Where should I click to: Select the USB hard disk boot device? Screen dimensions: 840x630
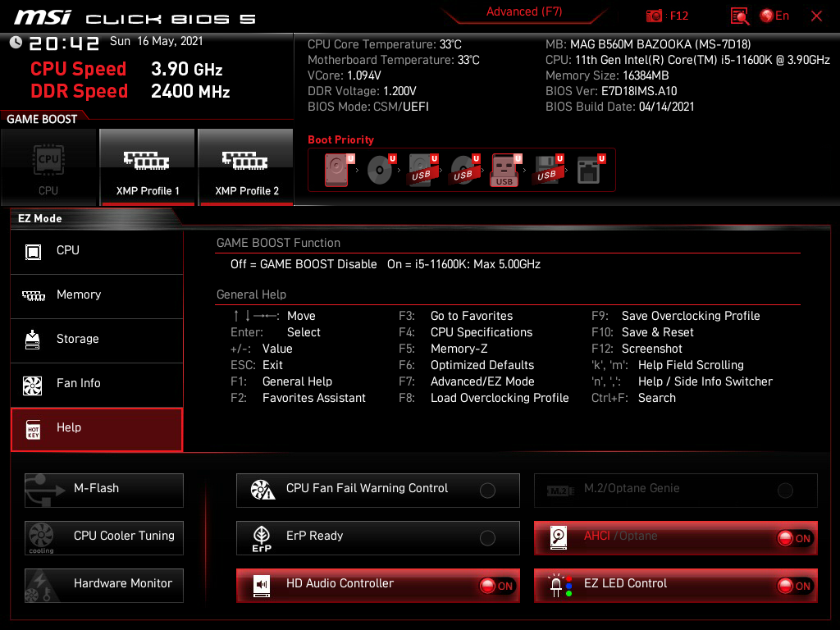[x=422, y=170]
